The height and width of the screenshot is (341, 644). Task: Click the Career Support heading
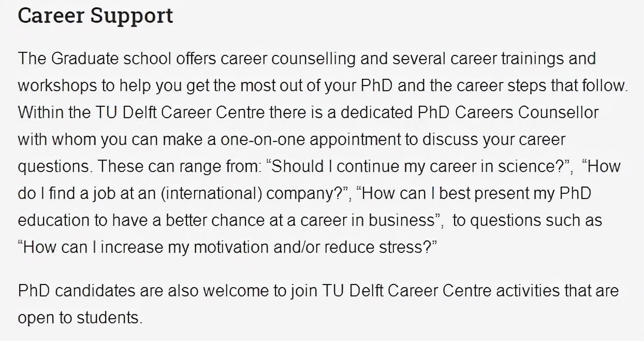95,16
